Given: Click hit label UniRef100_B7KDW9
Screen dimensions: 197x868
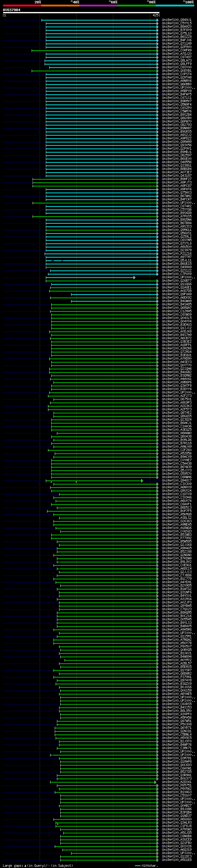Looking at the screenshot, I should 177,558.
